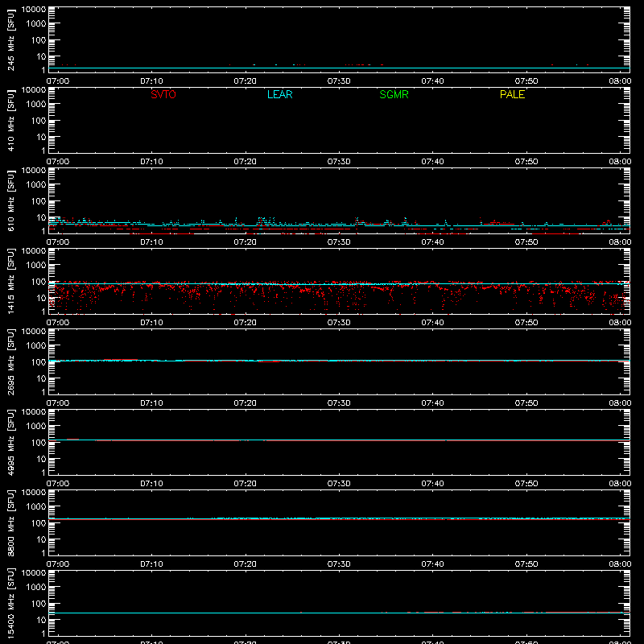This screenshot has height=644, width=644.
Task: Click the 100 y-tick of the 2695 MHz panel
Action: click(39, 362)
